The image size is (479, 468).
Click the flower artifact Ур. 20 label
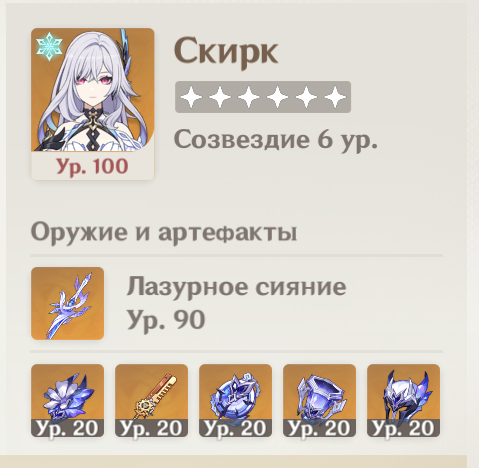point(67,428)
